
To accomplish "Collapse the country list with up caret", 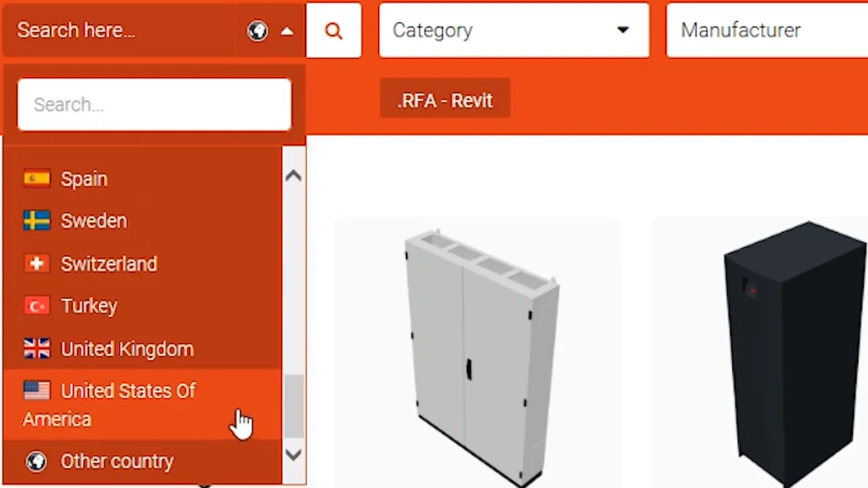I will (x=287, y=31).
